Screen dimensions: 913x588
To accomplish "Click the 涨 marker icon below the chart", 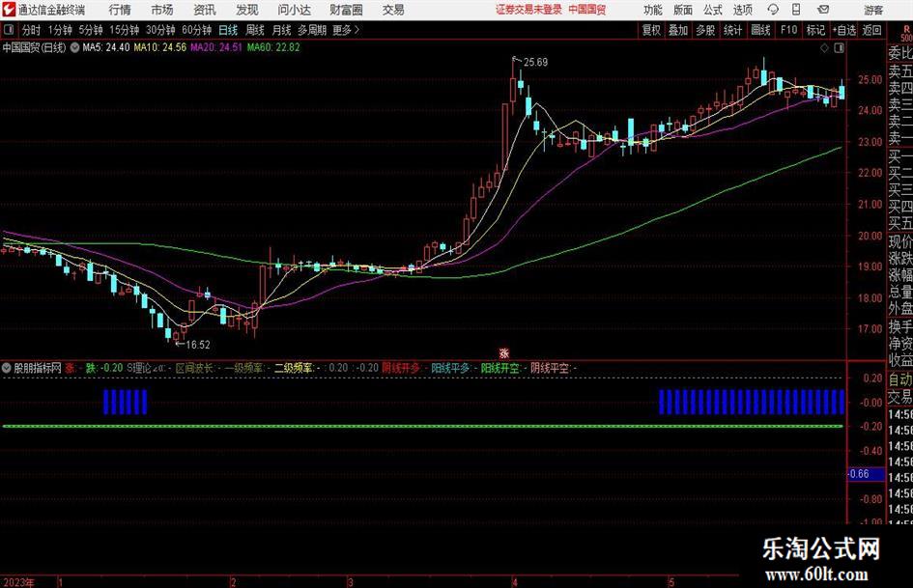I will (x=504, y=353).
